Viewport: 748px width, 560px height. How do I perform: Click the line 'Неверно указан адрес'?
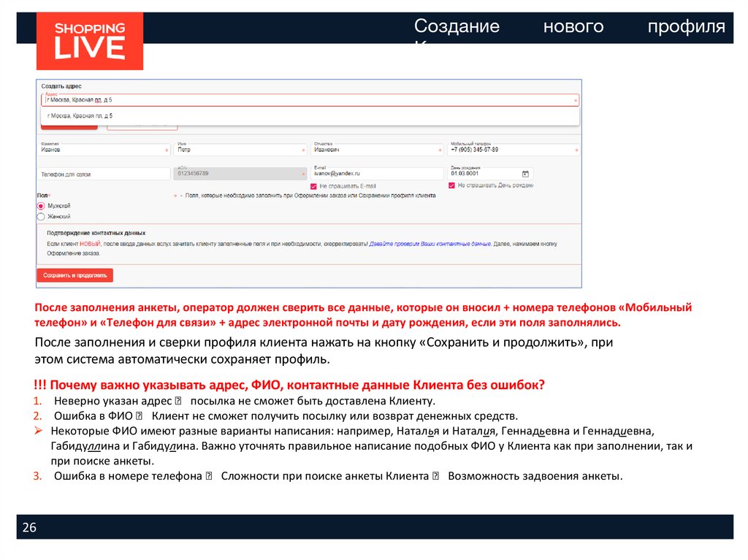coord(244,401)
